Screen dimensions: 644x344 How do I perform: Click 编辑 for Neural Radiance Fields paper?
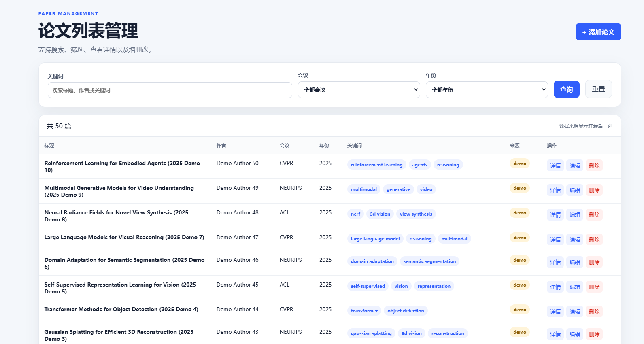click(x=575, y=214)
